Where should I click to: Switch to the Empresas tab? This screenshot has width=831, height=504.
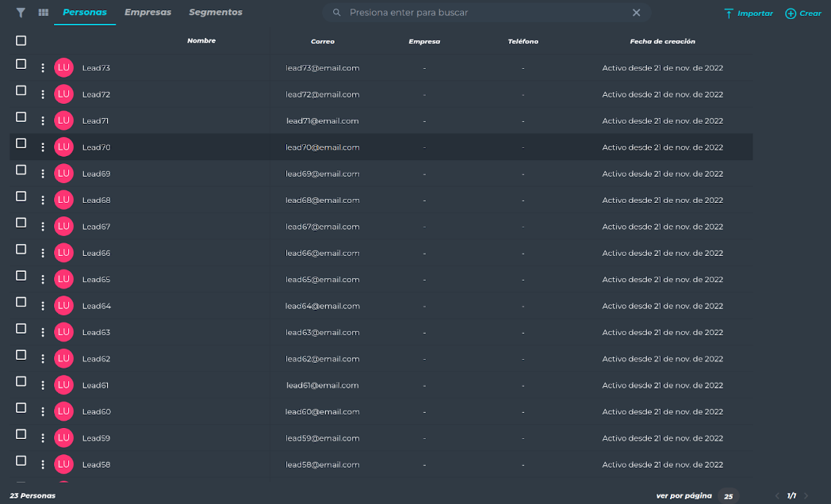(147, 13)
